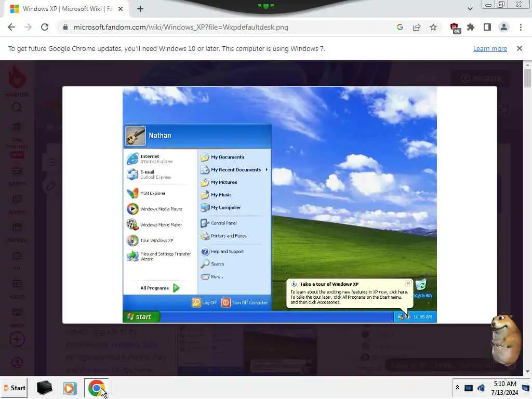Toggle the browser side panel icon
Screen dimensions: 532x399
coord(487,27)
